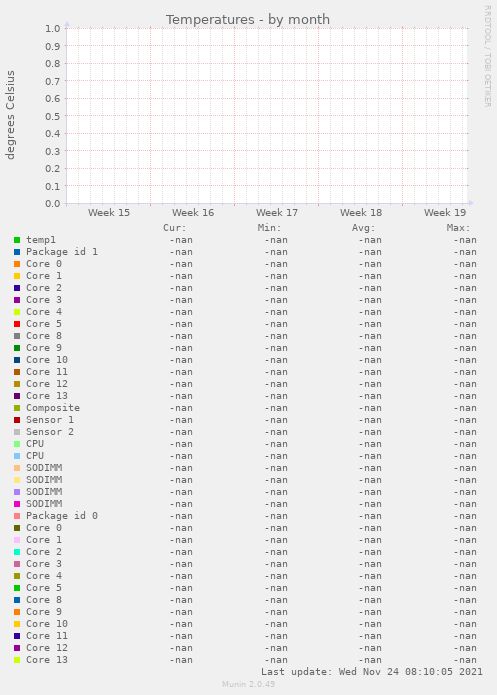Click the dark red Sensor 1 swatch
497x695 pixels.
point(17,420)
